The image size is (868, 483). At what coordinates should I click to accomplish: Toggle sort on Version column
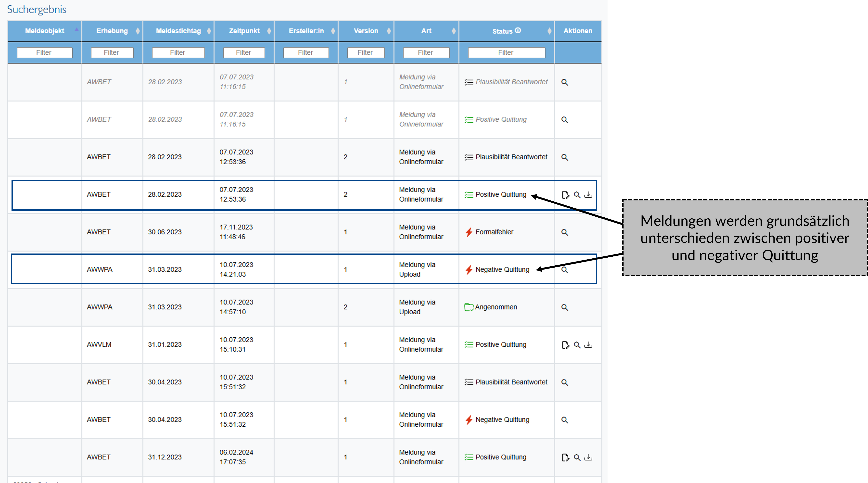coord(388,31)
